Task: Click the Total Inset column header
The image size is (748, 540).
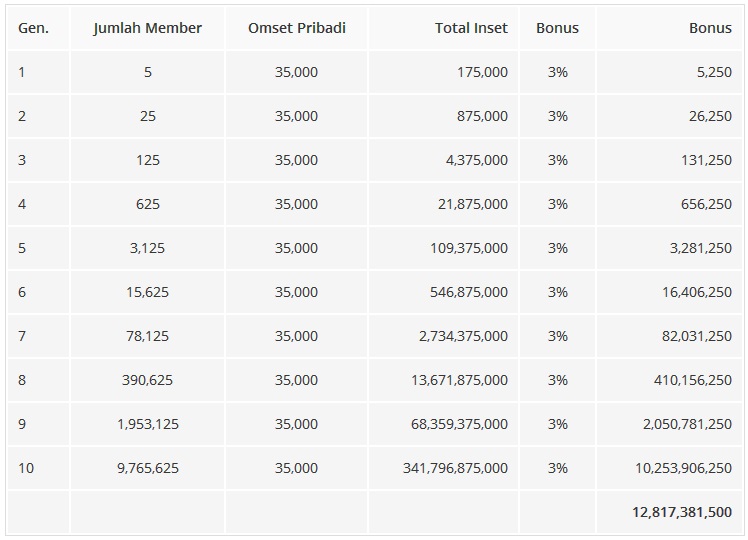Action: click(471, 28)
